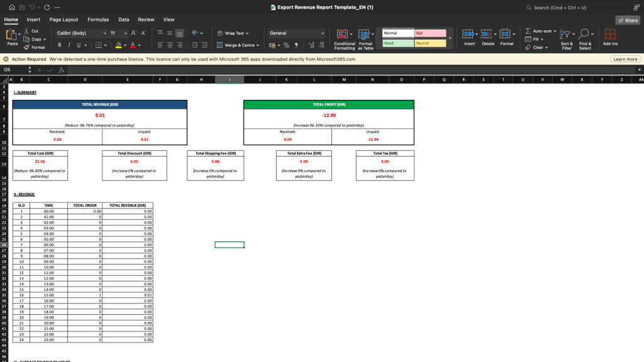Apply the Bad cell style

point(430,33)
